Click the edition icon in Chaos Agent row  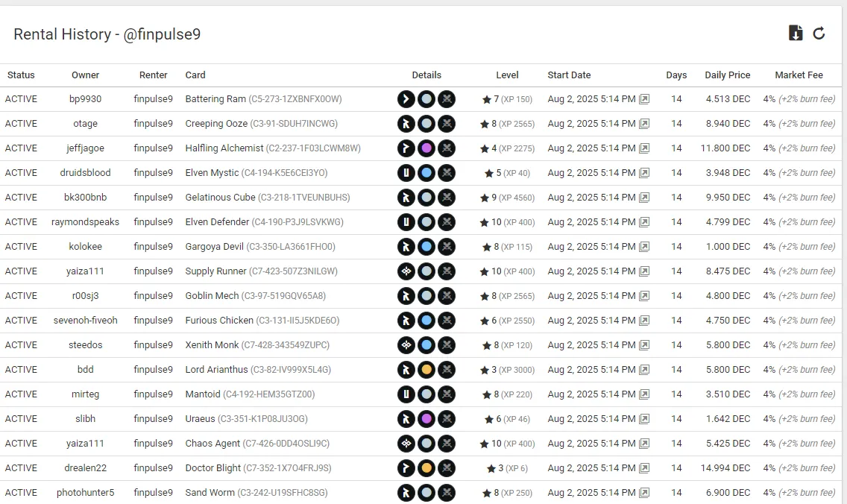click(406, 444)
